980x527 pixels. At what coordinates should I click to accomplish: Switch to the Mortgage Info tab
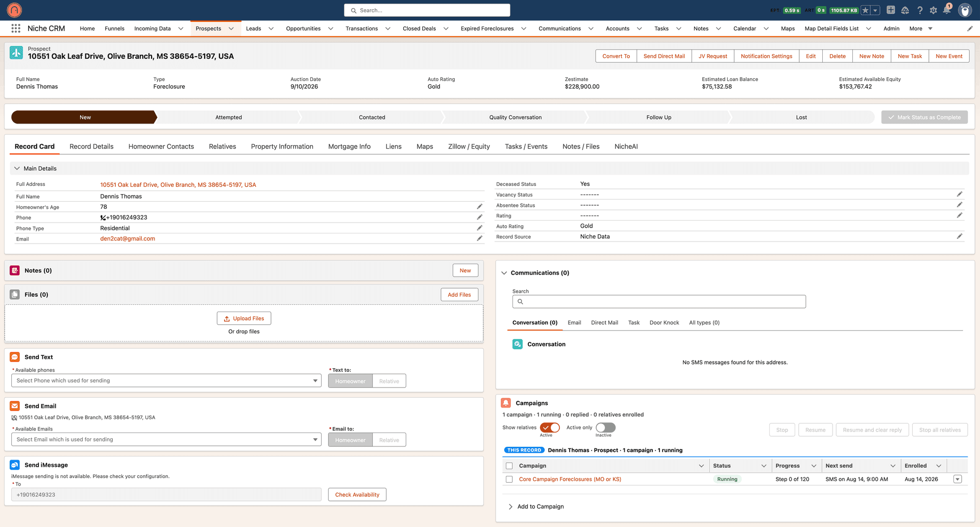[x=349, y=147]
